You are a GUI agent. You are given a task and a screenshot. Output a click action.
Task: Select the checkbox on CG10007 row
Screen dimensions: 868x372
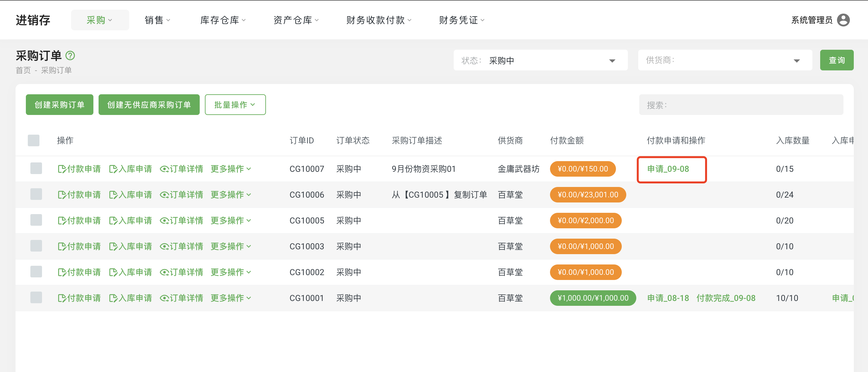pyautogui.click(x=36, y=169)
